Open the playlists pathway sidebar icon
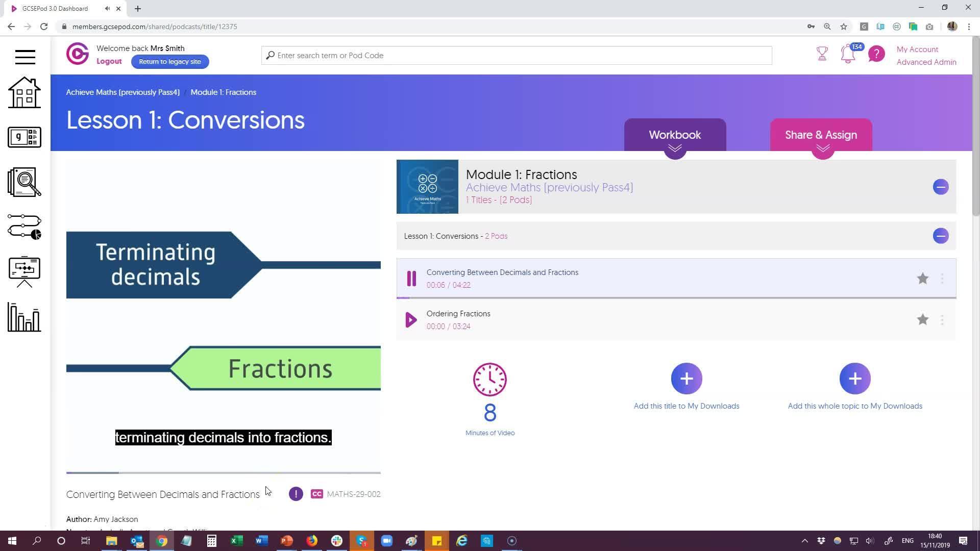 (x=24, y=227)
